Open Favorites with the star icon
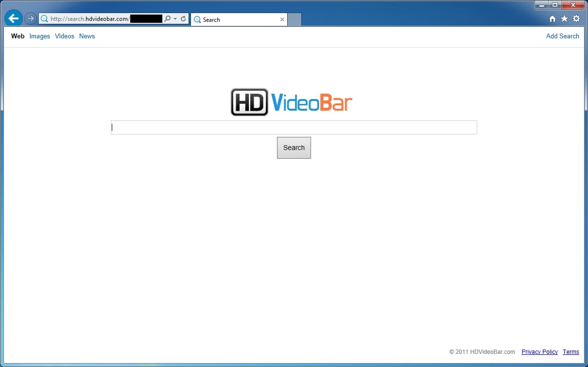 pyautogui.click(x=564, y=19)
